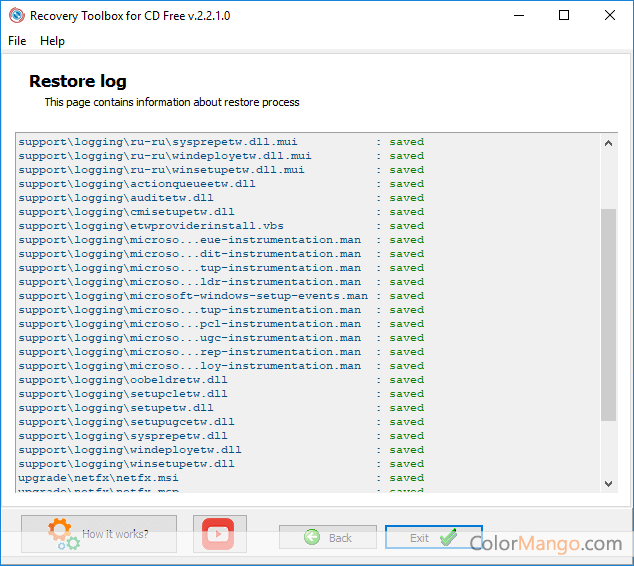This screenshot has height=566, width=634.
Task: Open the Help menu
Action: pos(52,41)
